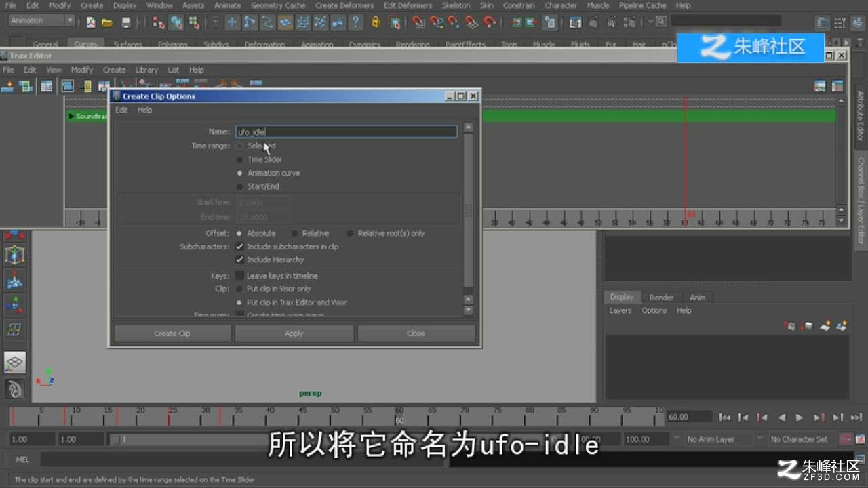Create new empty display layer icon

point(825,326)
